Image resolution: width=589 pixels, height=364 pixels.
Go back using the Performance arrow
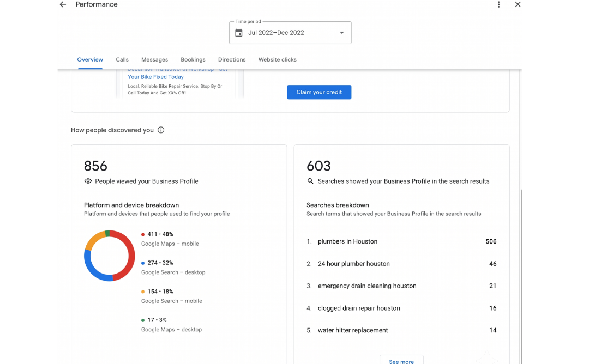(63, 4)
